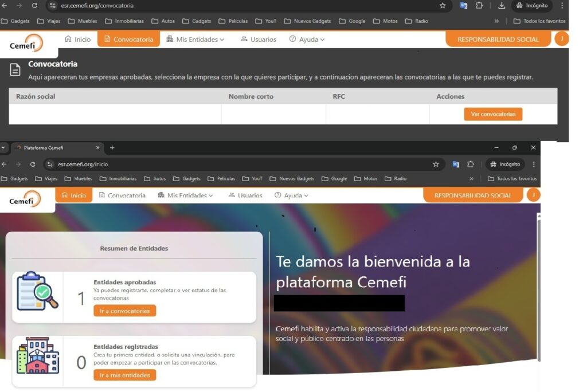This screenshot has height=392, width=587.
Task: Expand Mis Entidades dropdown on Convocatoria page
Action: (x=195, y=40)
